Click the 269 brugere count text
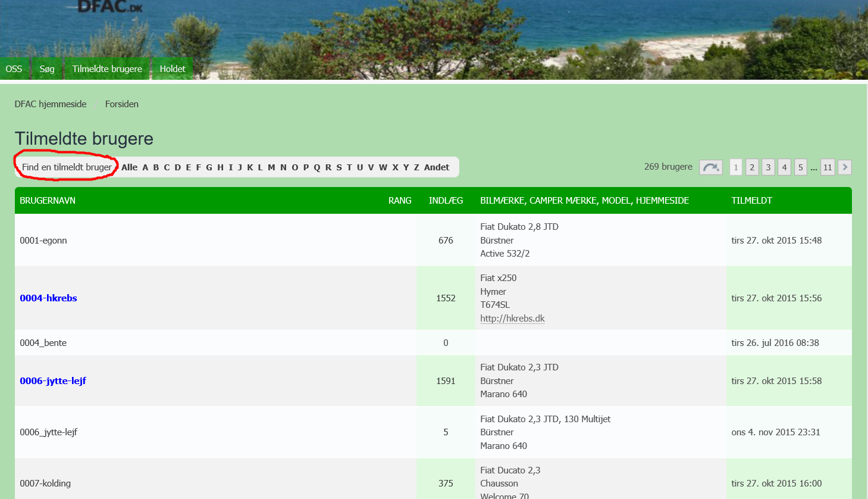This screenshot has height=499, width=868. click(x=668, y=167)
